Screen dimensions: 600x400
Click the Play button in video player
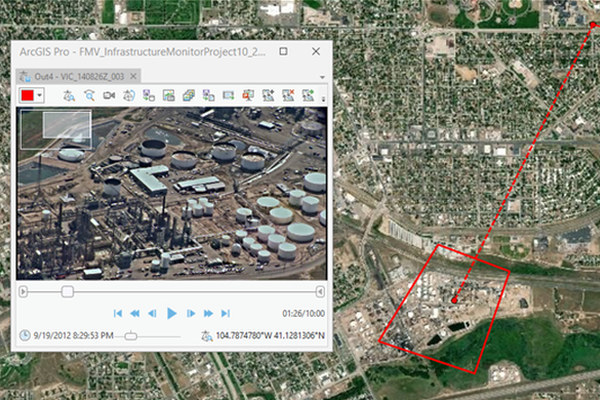(x=172, y=313)
